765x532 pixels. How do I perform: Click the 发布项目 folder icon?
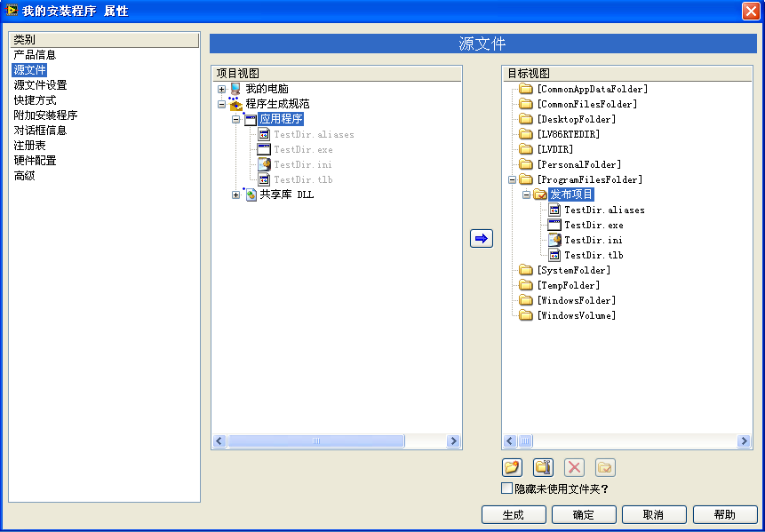[540, 195]
